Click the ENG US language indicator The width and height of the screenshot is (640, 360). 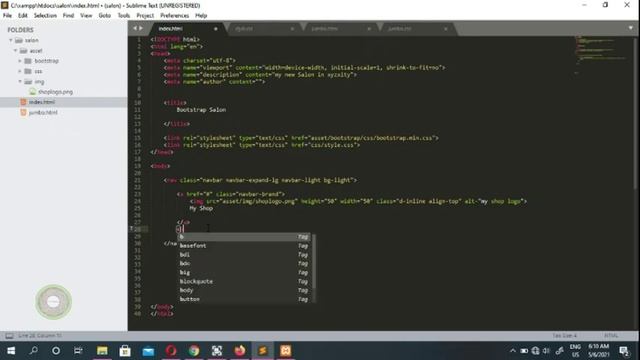(x=575, y=351)
